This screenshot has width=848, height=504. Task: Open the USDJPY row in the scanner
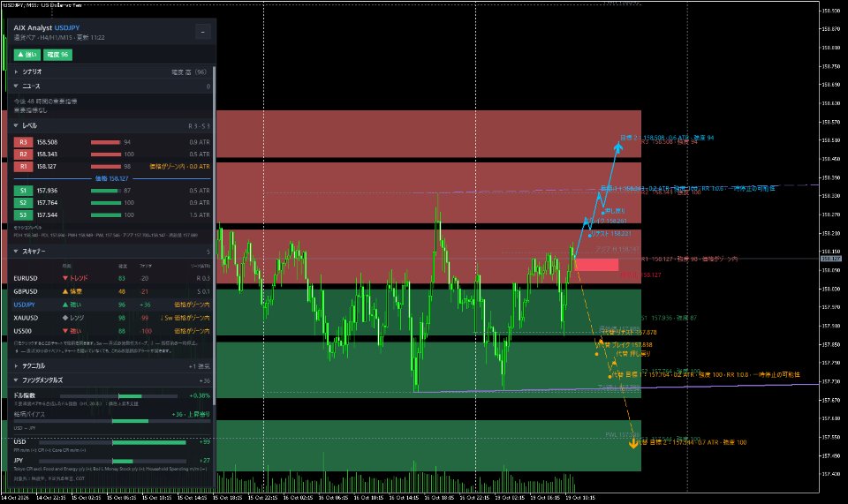[x=111, y=305]
